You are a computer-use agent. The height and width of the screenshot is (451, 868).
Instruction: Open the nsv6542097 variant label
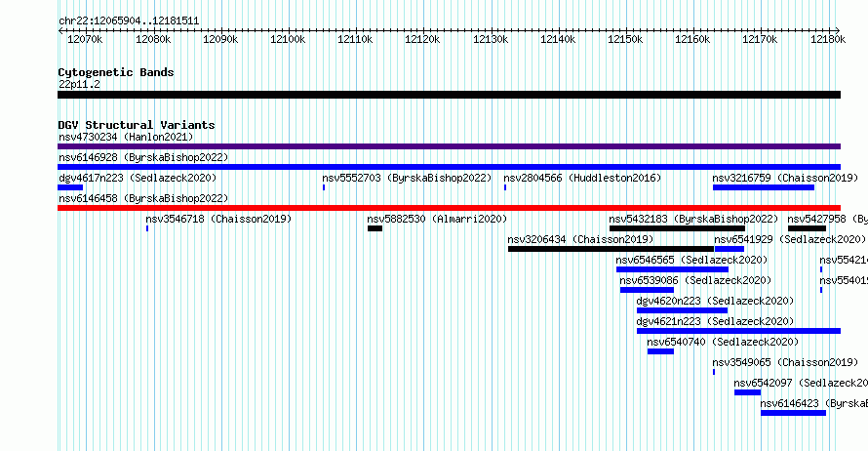click(x=801, y=383)
